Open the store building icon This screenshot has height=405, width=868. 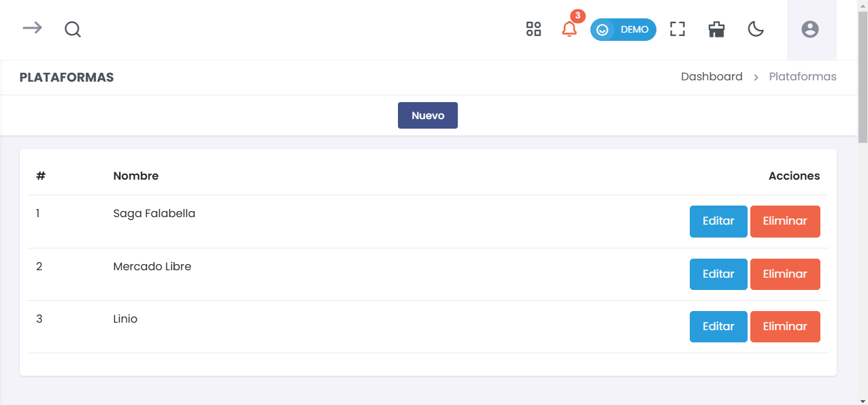716,29
